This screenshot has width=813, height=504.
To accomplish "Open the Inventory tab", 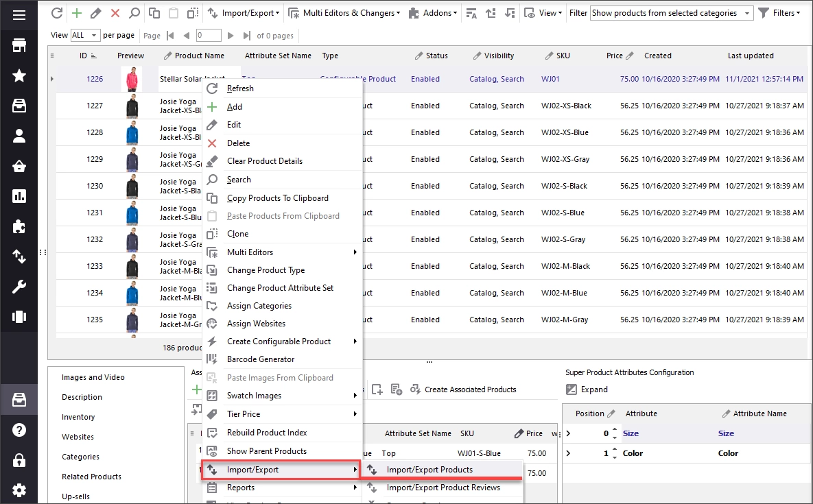I will click(x=78, y=417).
